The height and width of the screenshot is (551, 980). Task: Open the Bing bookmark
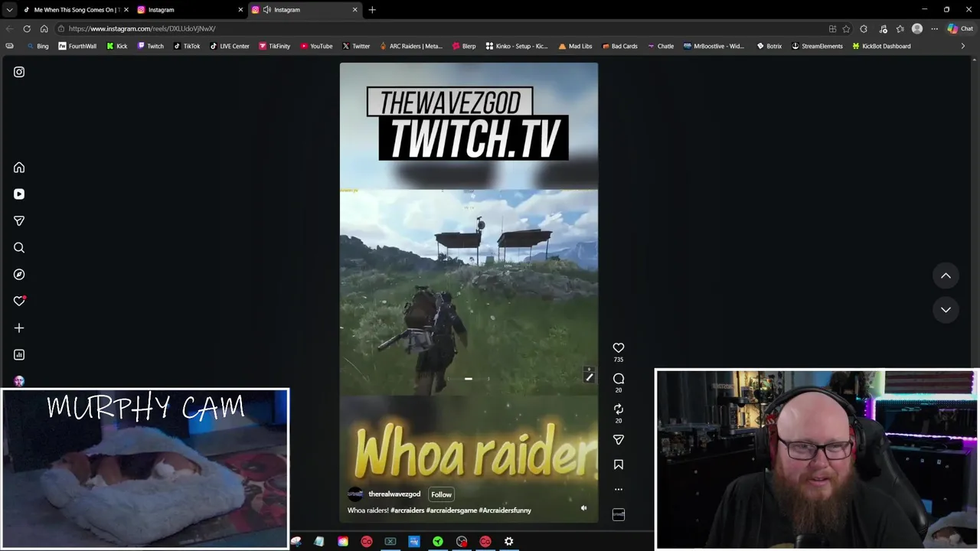[38, 46]
